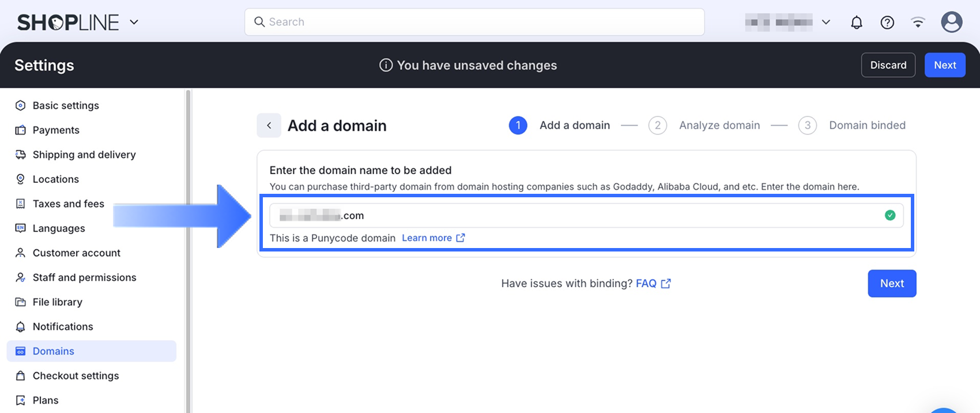Open Payments settings in sidebar
This screenshot has width=980, height=413.
point(56,130)
